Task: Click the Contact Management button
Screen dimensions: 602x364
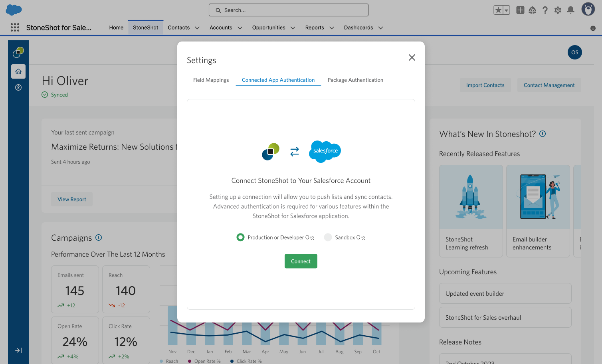Action: (549, 85)
